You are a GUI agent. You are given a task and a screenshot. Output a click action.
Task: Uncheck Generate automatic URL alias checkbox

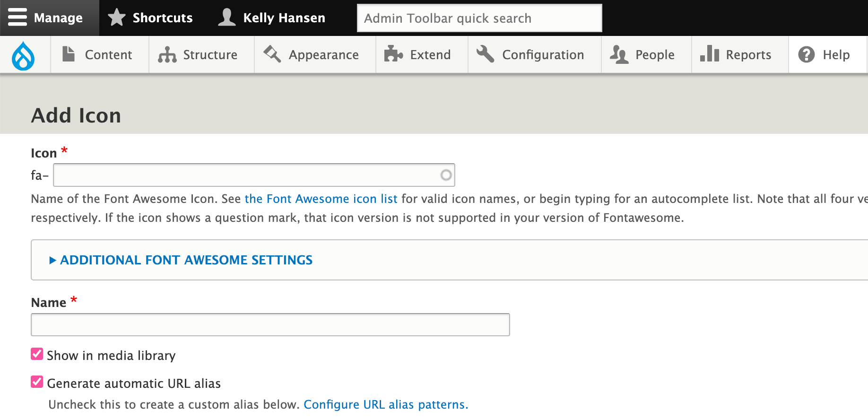pyautogui.click(x=37, y=382)
